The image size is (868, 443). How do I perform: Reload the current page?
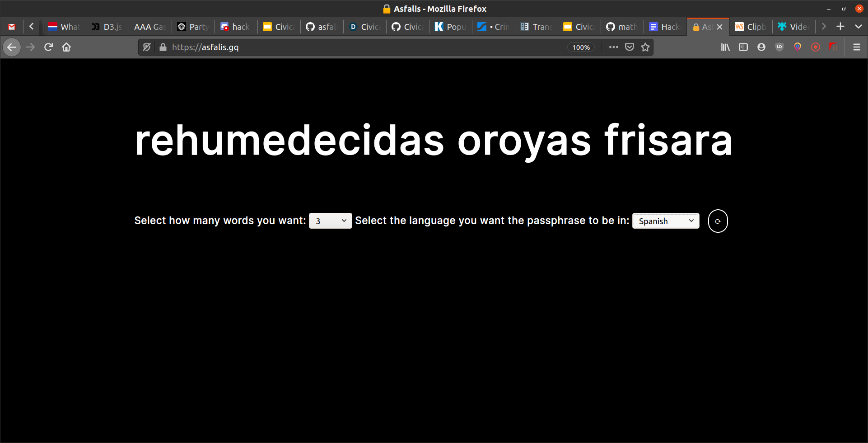pos(48,47)
